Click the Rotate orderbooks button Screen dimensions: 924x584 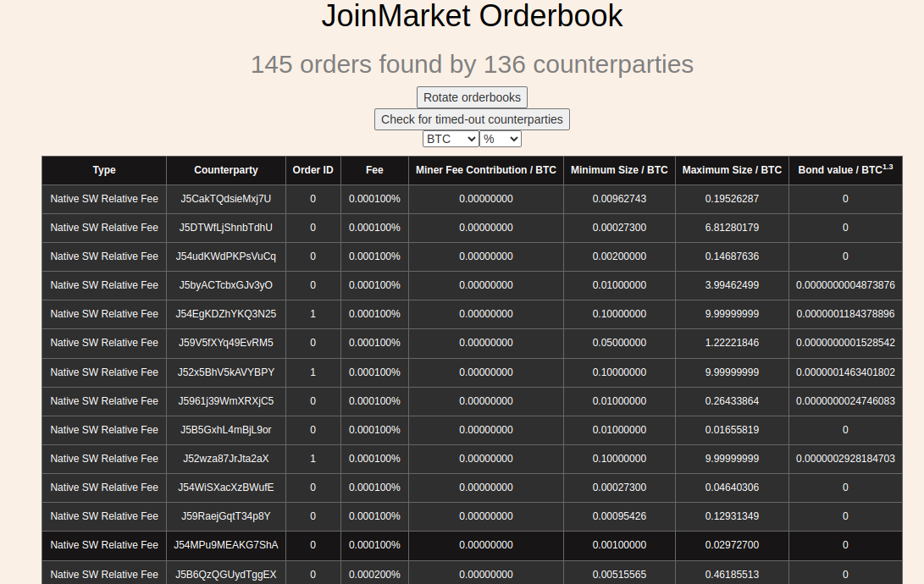(472, 97)
